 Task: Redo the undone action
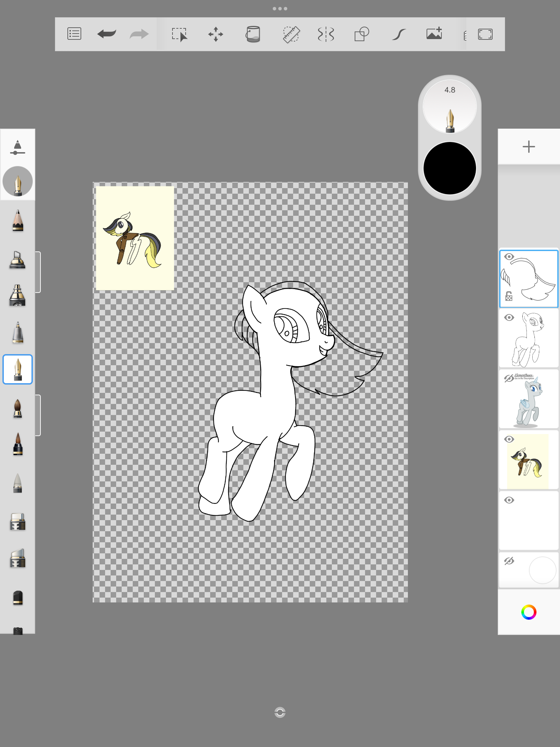[x=139, y=34]
